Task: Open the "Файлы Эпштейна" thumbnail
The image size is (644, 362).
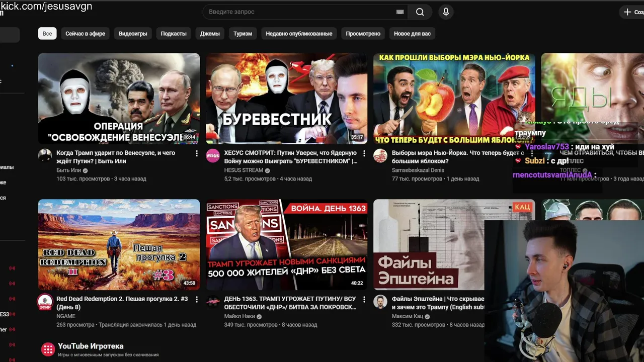Action: tap(429, 245)
